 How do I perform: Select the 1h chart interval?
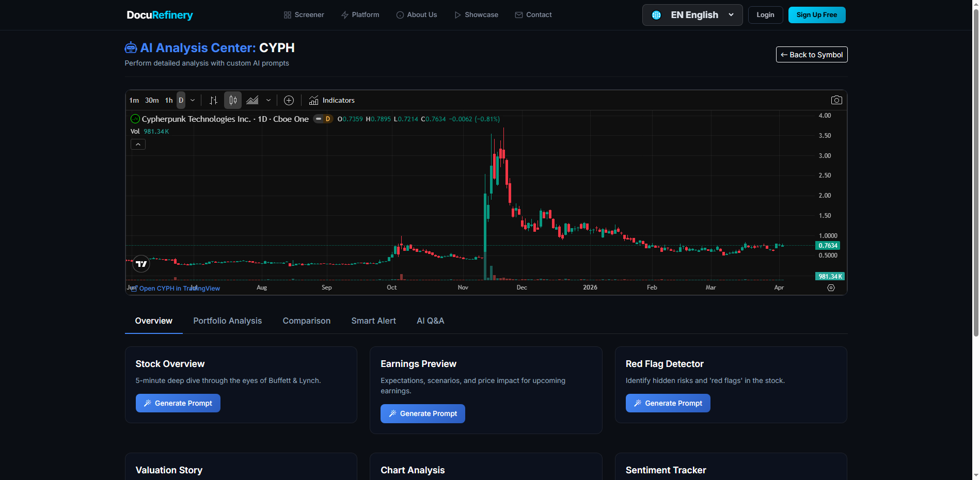[169, 100]
